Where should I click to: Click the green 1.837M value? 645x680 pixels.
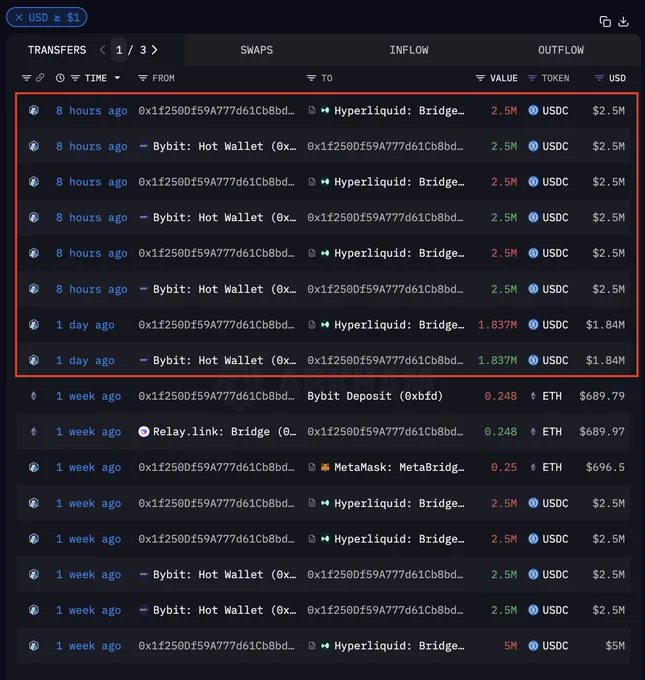(498, 360)
